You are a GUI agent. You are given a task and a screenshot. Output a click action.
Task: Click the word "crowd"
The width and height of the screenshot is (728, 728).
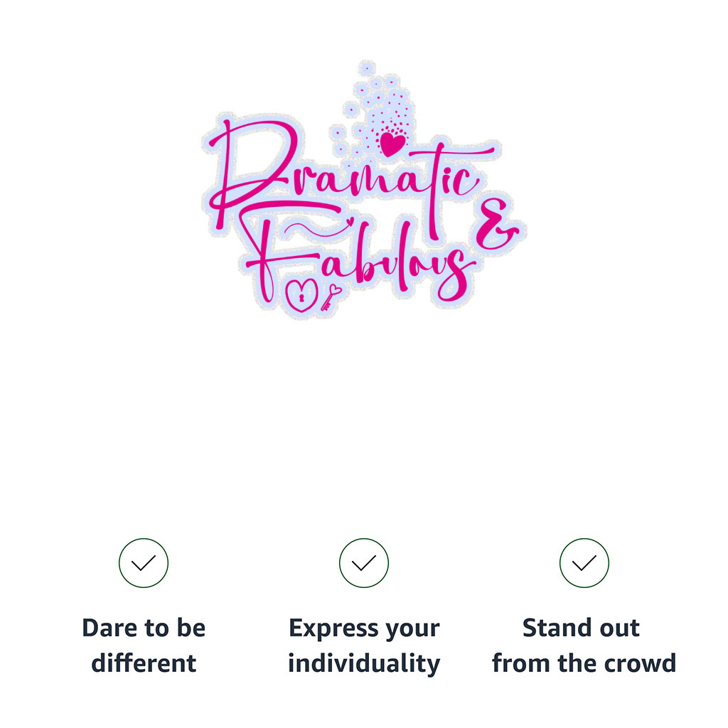(637, 663)
